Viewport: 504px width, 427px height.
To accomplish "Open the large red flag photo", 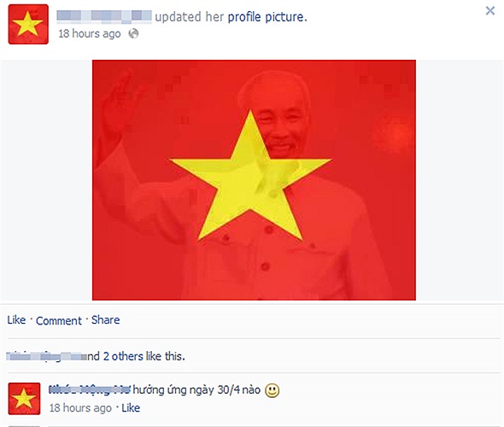I will [x=254, y=180].
